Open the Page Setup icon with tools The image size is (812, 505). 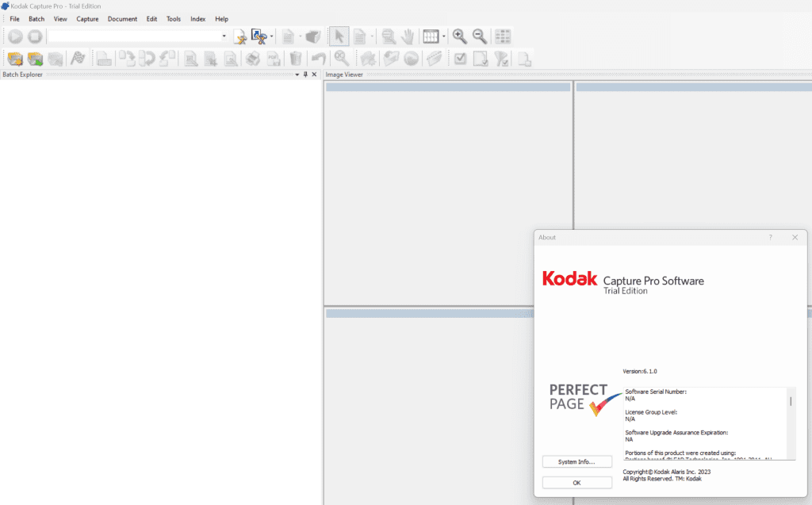tap(239, 36)
